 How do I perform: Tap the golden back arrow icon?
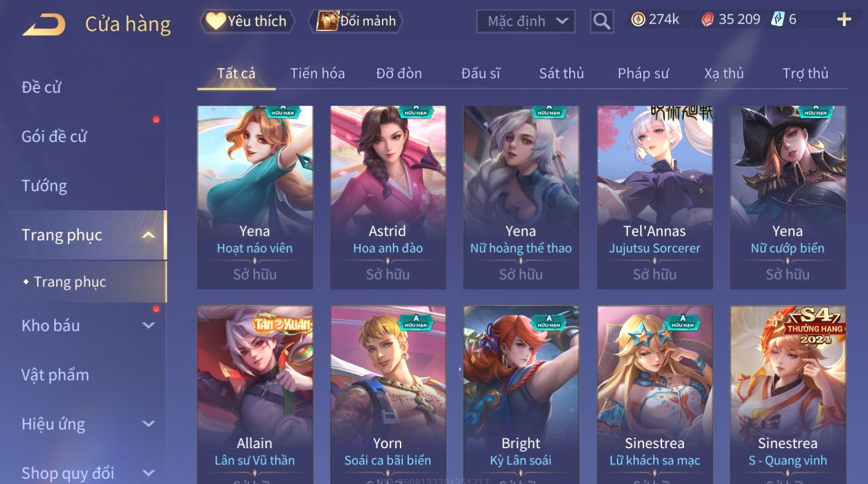click(44, 25)
